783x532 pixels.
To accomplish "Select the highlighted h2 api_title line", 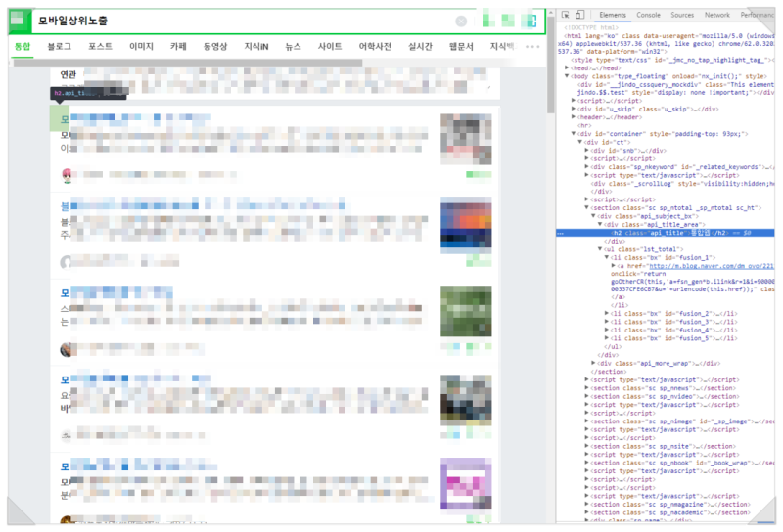I will click(666, 233).
